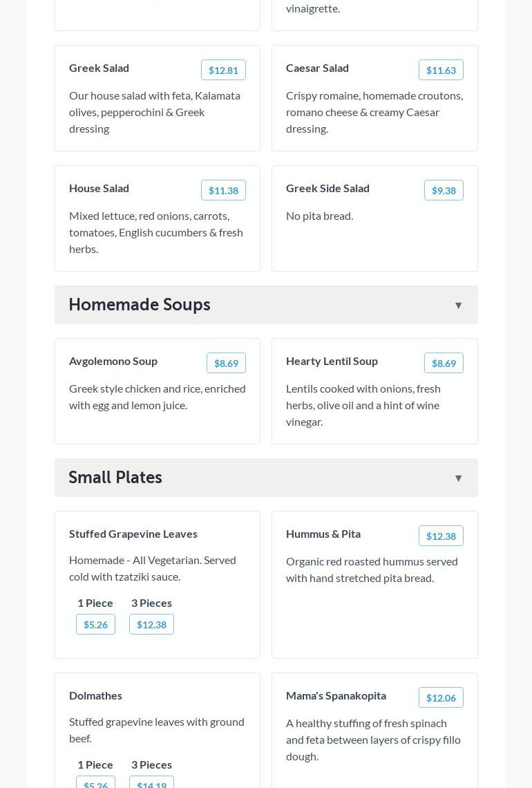The height and width of the screenshot is (788, 532).
Task: Pick 3 Pieces Stuffed Grapevine Leaves at $12.38
Action: pyautogui.click(x=151, y=624)
